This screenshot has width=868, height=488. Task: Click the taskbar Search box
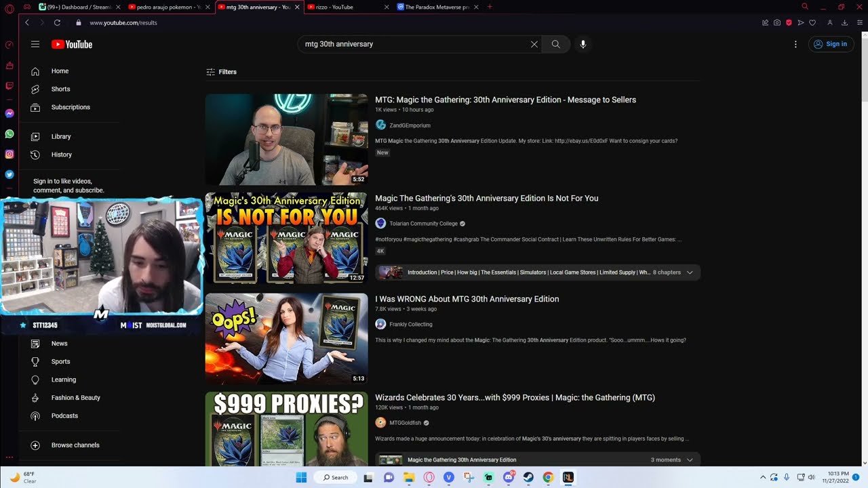(x=336, y=477)
